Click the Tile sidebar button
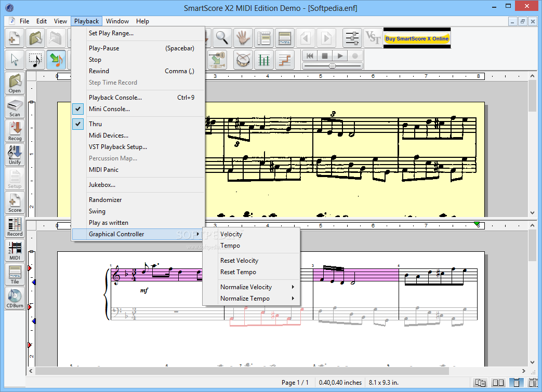The width and height of the screenshot is (542, 392). coord(15,274)
